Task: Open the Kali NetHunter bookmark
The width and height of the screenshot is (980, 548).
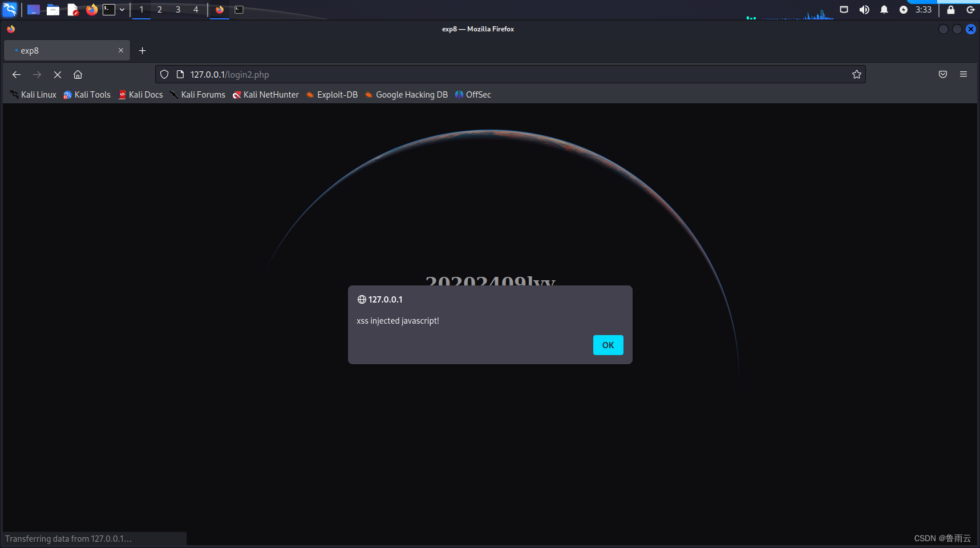Action: click(x=265, y=95)
